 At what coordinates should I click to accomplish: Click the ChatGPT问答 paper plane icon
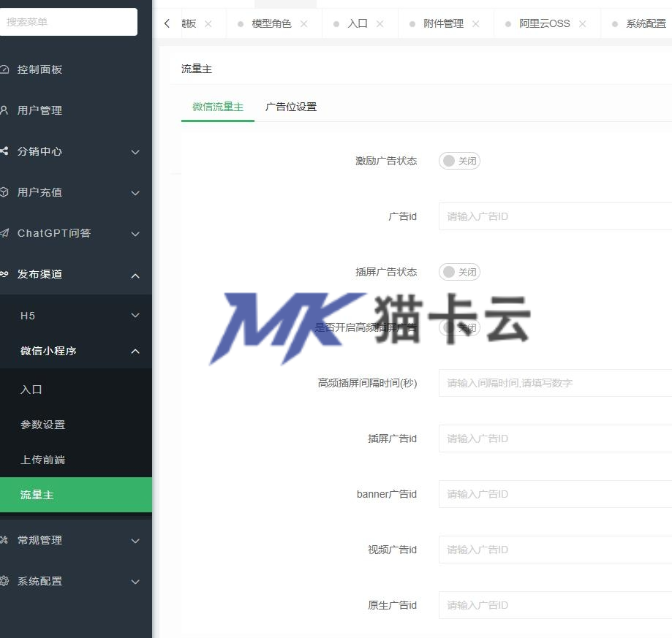click(4, 233)
